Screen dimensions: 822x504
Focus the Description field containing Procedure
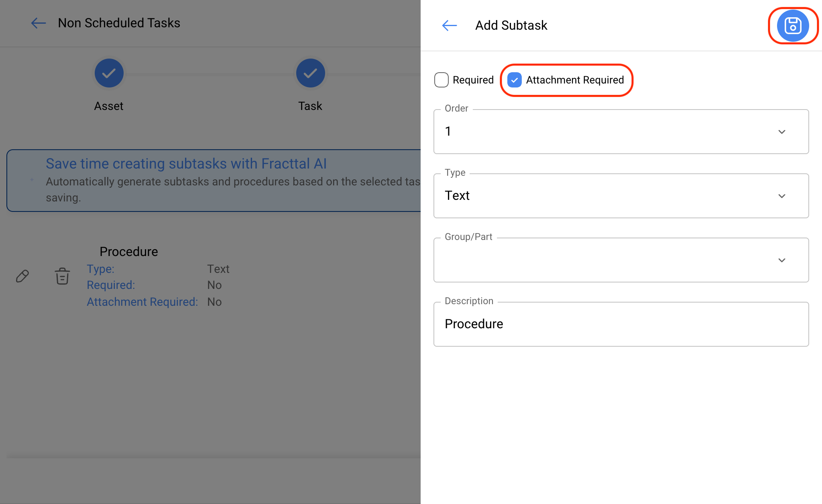point(621,324)
